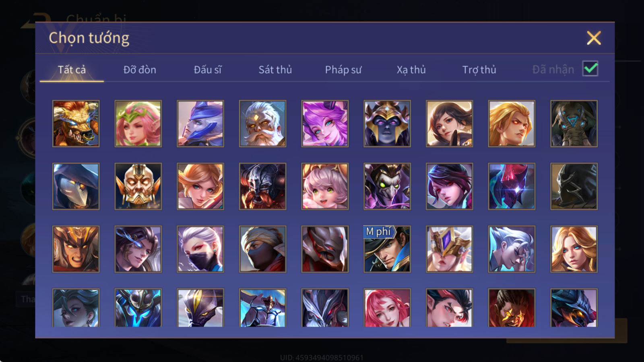This screenshot has width=644, height=362.
Task: Select the pink-haired woman in bottom row
Action: [387, 308]
